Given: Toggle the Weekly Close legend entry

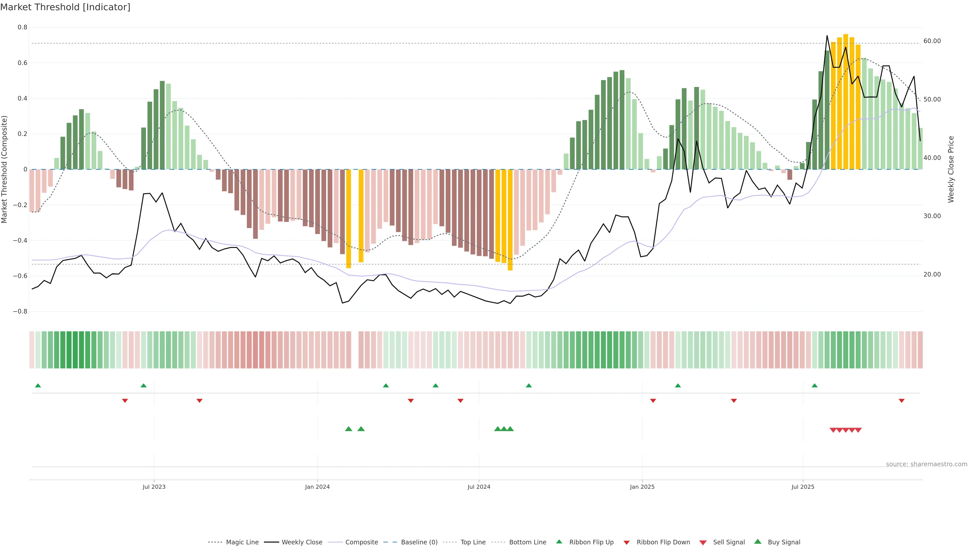Looking at the screenshot, I should pos(302,542).
